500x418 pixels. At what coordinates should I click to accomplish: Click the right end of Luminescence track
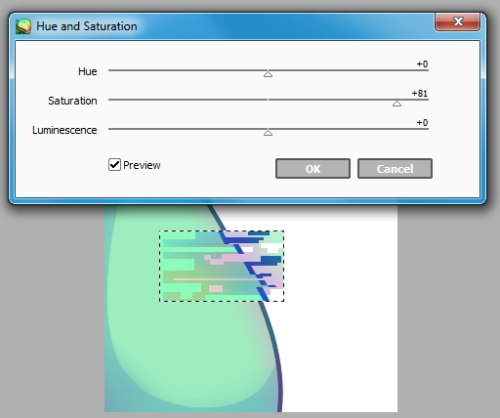click(426, 129)
